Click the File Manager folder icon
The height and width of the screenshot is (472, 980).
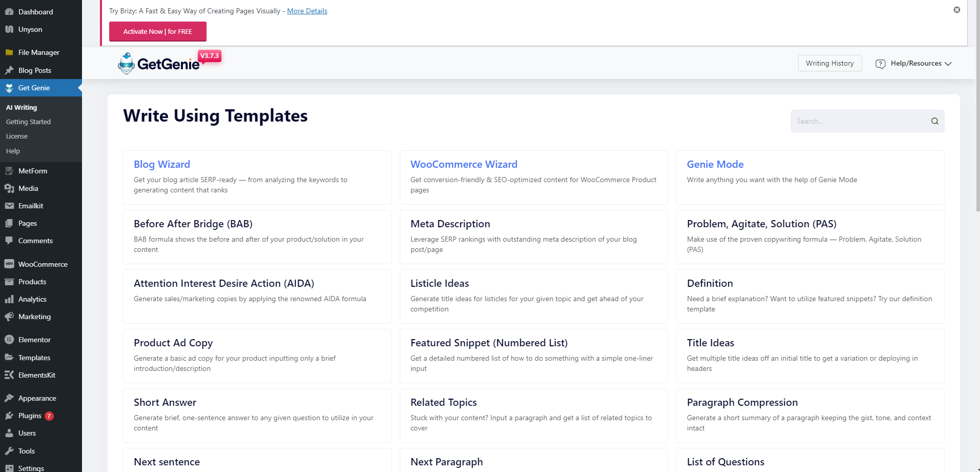9,52
